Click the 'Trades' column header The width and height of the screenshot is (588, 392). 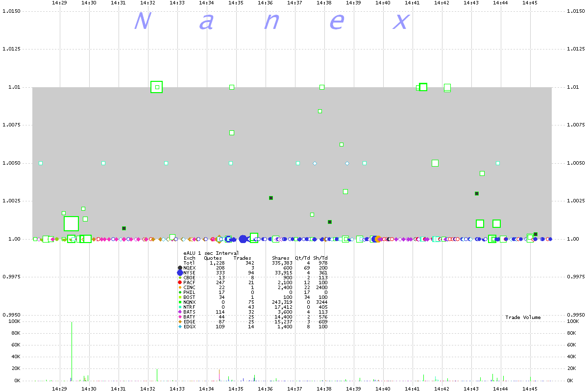[x=242, y=258]
